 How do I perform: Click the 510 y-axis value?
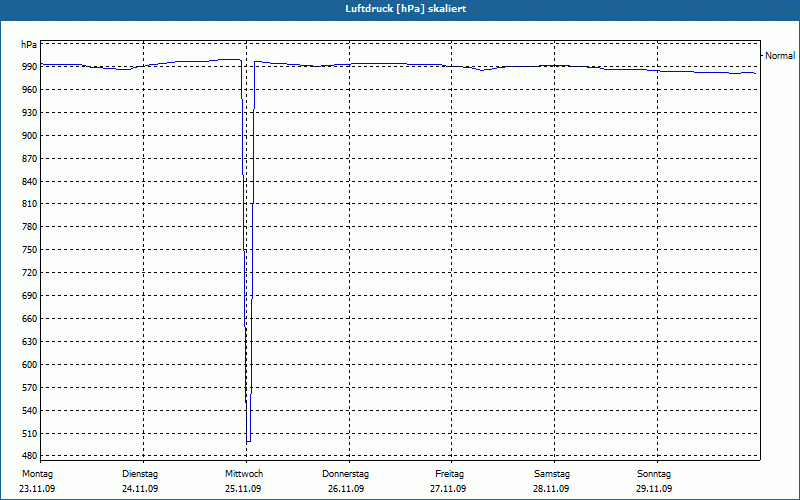coord(29,433)
